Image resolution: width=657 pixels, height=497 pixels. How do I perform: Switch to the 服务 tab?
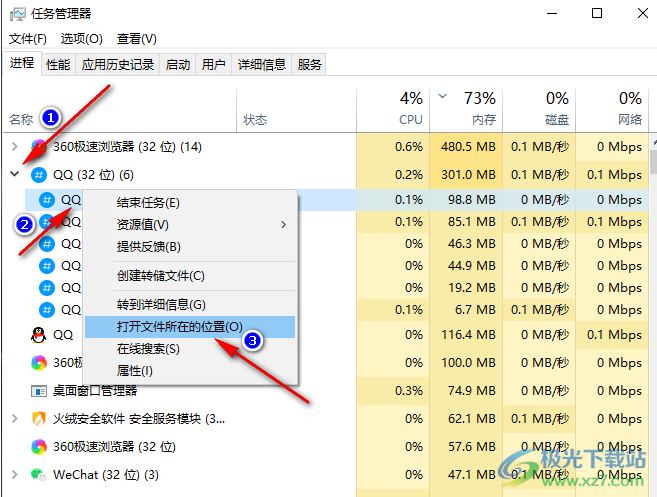pos(309,65)
